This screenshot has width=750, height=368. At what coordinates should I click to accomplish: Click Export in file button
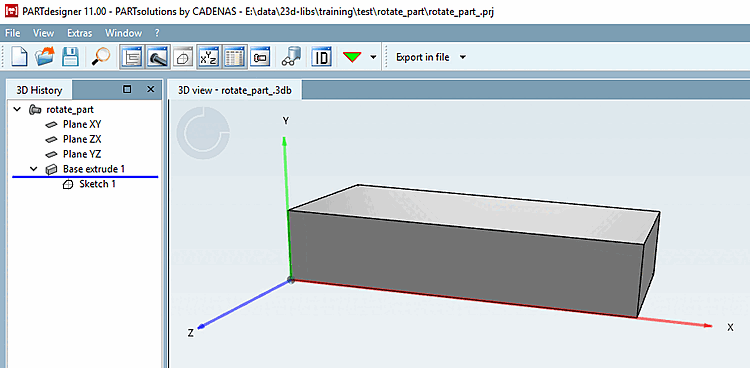pyautogui.click(x=423, y=57)
